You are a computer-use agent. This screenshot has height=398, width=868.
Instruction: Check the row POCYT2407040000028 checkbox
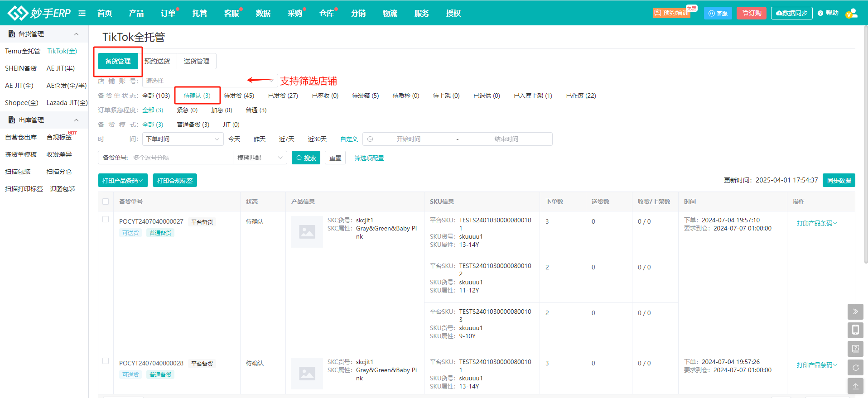[106, 361]
